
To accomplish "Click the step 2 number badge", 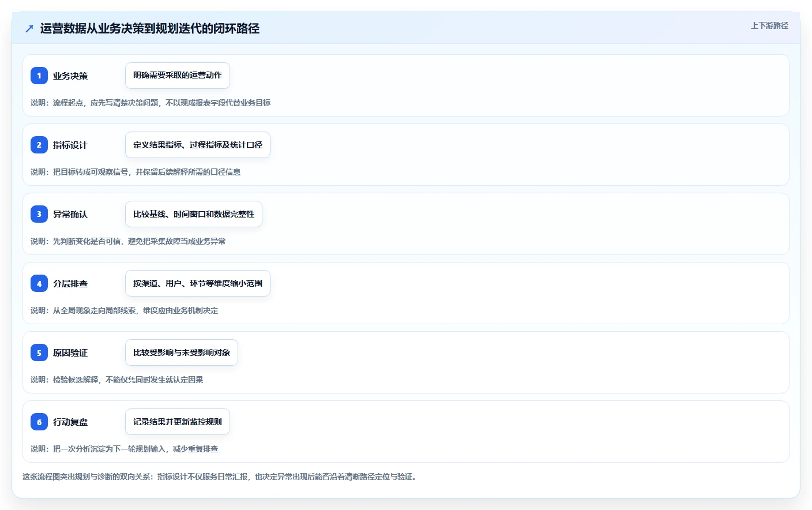I will [x=39, y=145].
